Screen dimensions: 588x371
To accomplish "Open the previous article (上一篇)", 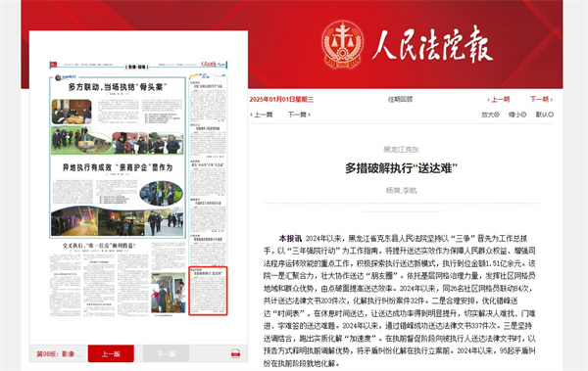I will tap(262, 115).
